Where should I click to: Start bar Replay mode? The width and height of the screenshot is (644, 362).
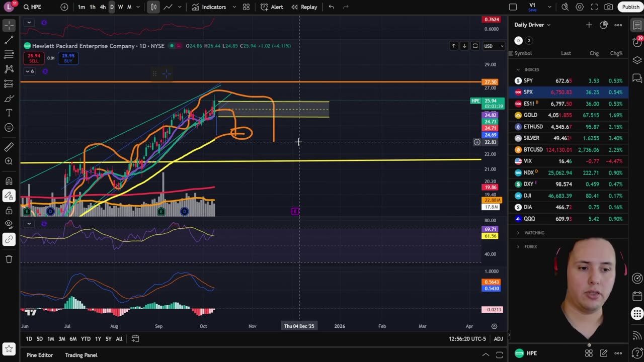pos(304,7)
